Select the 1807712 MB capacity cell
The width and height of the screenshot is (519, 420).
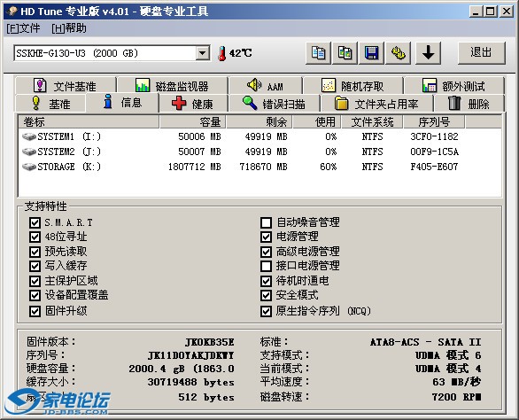[195, 167]
